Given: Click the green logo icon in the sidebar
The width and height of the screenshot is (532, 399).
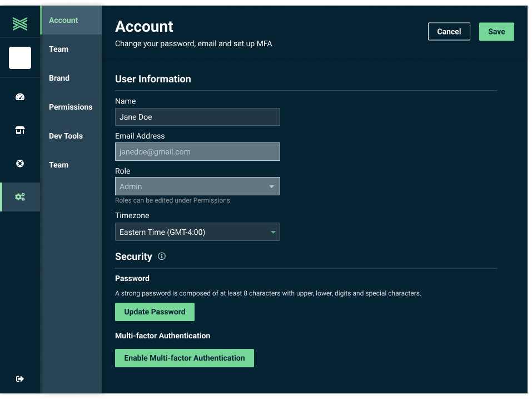Looking at the screenshot, I should [20, 24].
